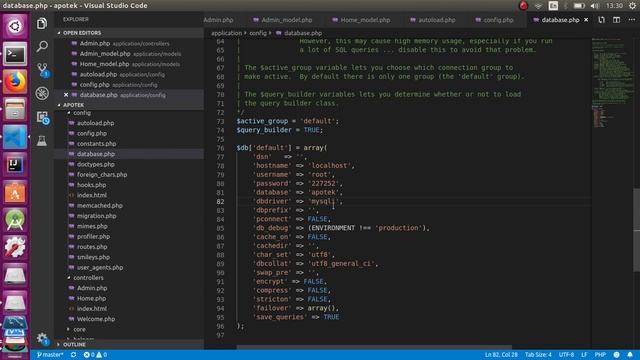Click the volume icon in top panel
Screen dimensions: 640x360
[595, 6]
